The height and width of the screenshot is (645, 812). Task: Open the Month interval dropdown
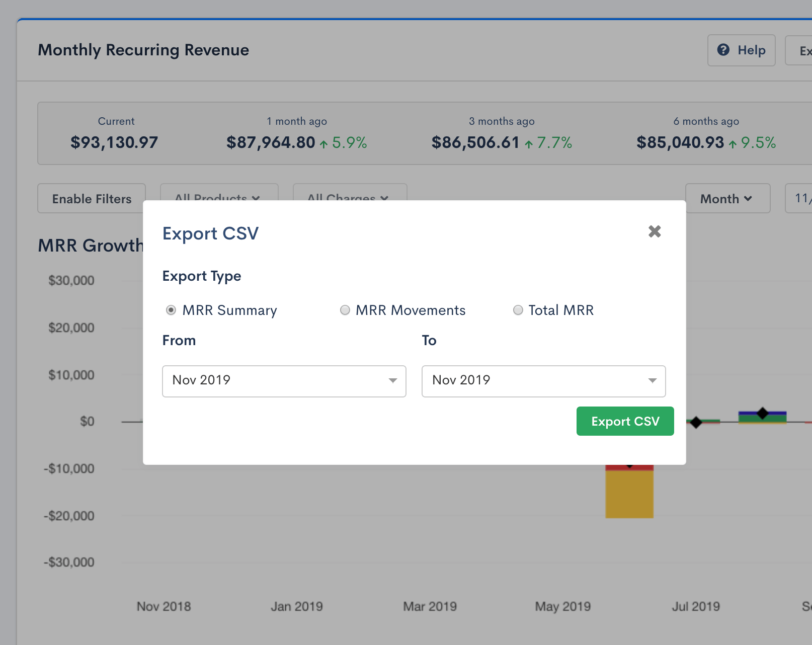point(727,198)
